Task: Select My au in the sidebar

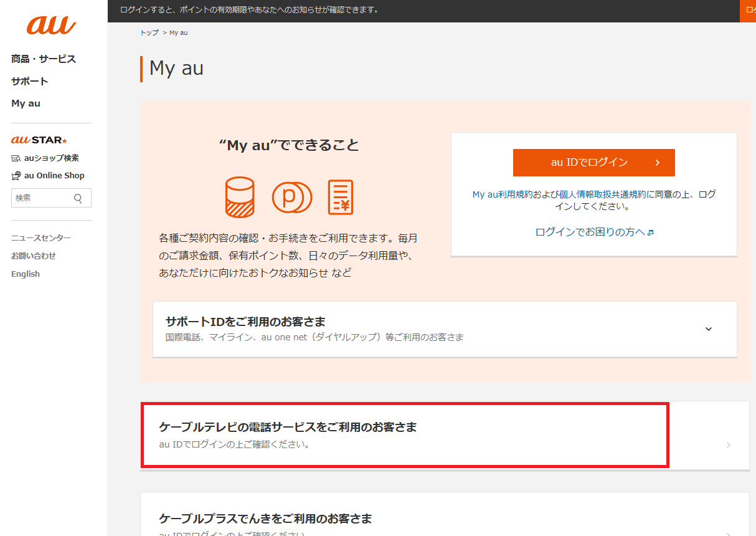Action: coord(26,103)
